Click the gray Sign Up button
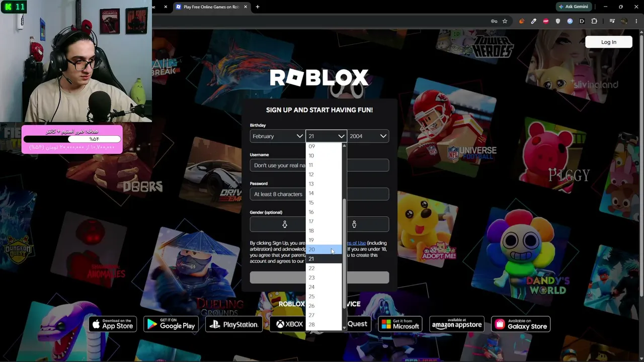 click(x=319, y=278)
